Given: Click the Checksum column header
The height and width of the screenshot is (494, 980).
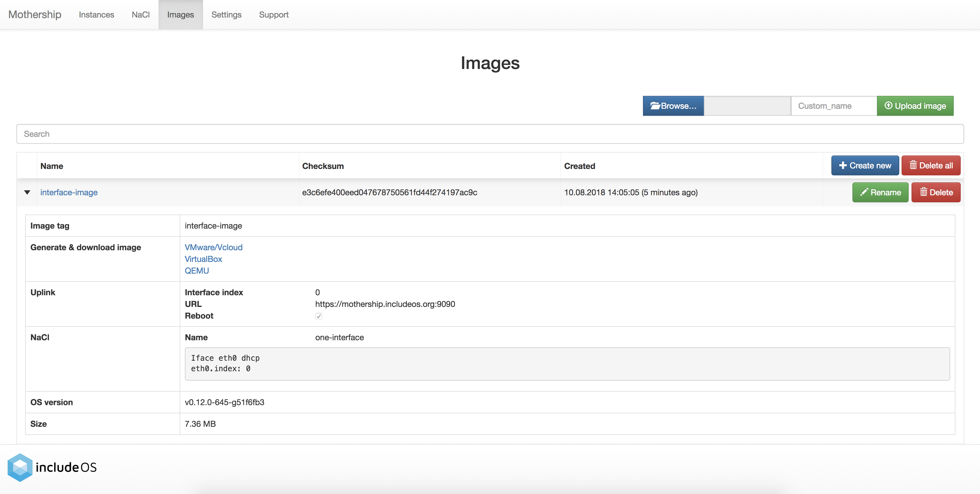Looking at the screenshot, I should coord(323,166).
